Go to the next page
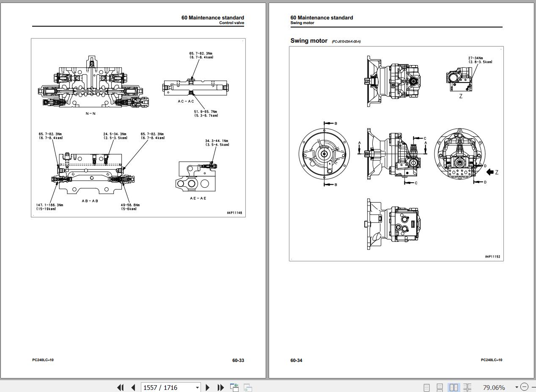This screenshot has height=392, width=536. point(207,387)
